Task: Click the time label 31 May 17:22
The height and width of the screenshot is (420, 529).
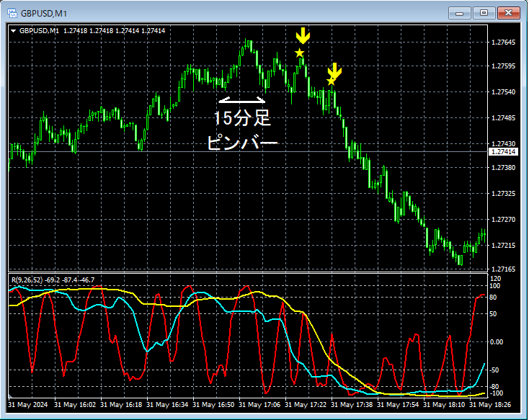Action: 306,404
